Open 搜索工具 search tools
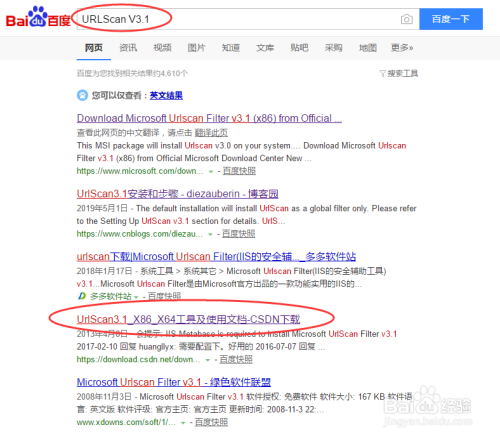 pos(402,73)
